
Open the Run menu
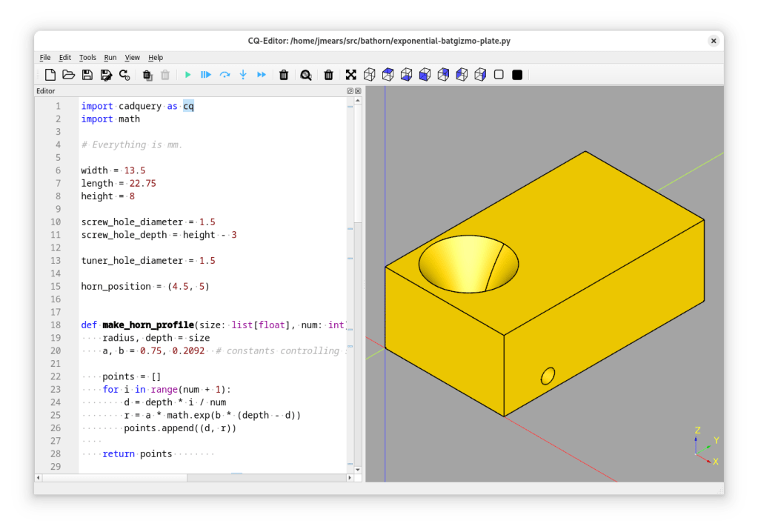click(110, 57)
